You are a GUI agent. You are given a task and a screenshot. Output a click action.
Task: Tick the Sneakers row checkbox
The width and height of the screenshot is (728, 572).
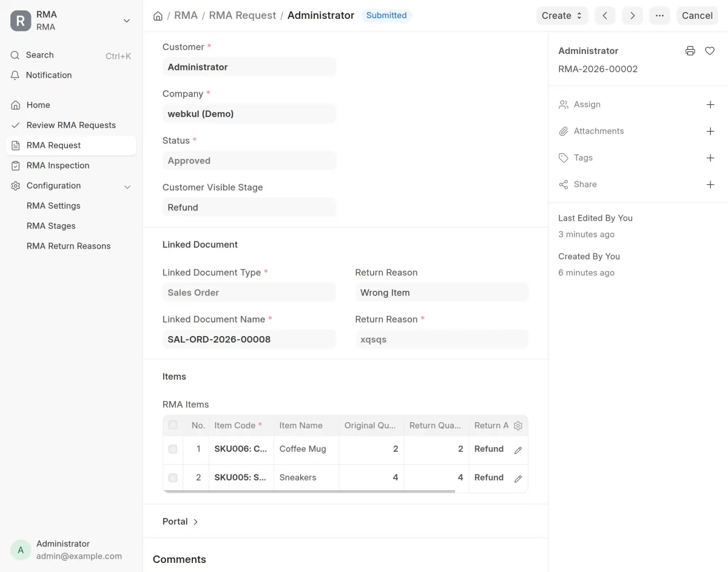click(173, 477)
